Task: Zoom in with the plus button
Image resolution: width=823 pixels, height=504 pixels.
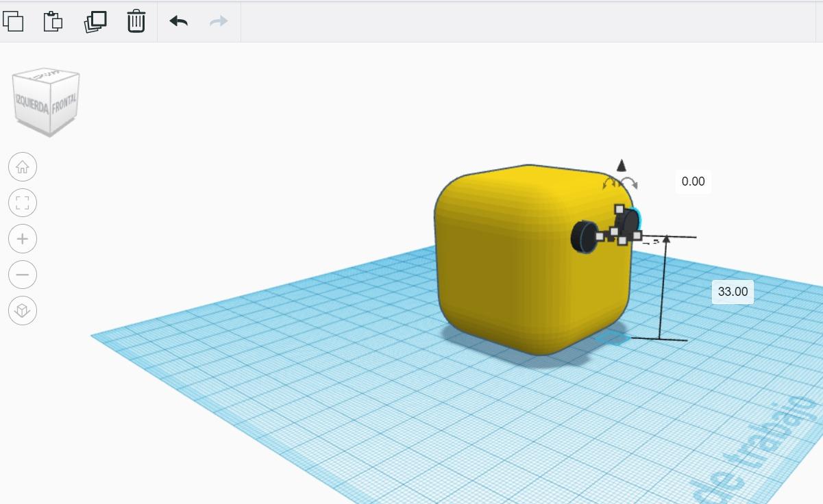Action: [x=23, y=239]
